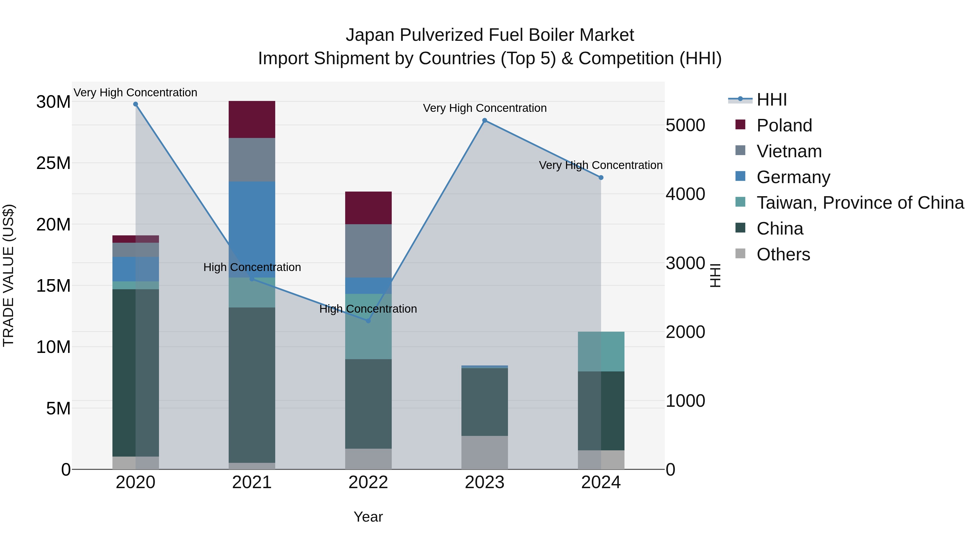Toggle the HHI line legend entry
The height and width of the screenshot is (551, 980).
(x=757, y=100)
